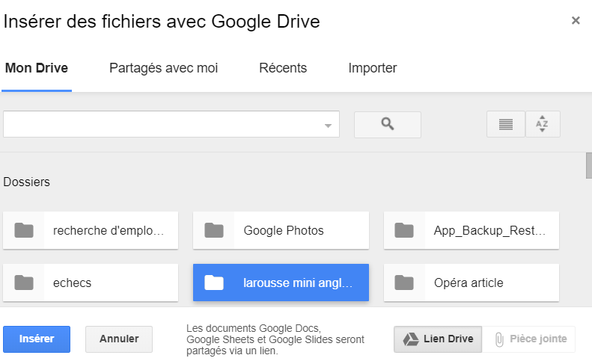Click the folder icon beside echecs
Screen dimensions: 592x364
[x=24, y=283]
